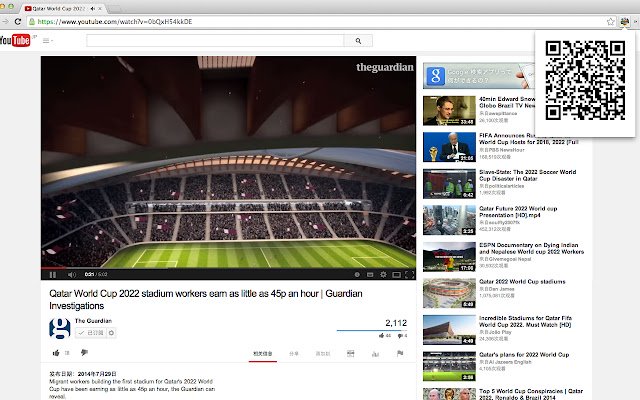Viewport: 640px width, 400px height.
Task: Click the YouTube logo
Action: [15, 40]
